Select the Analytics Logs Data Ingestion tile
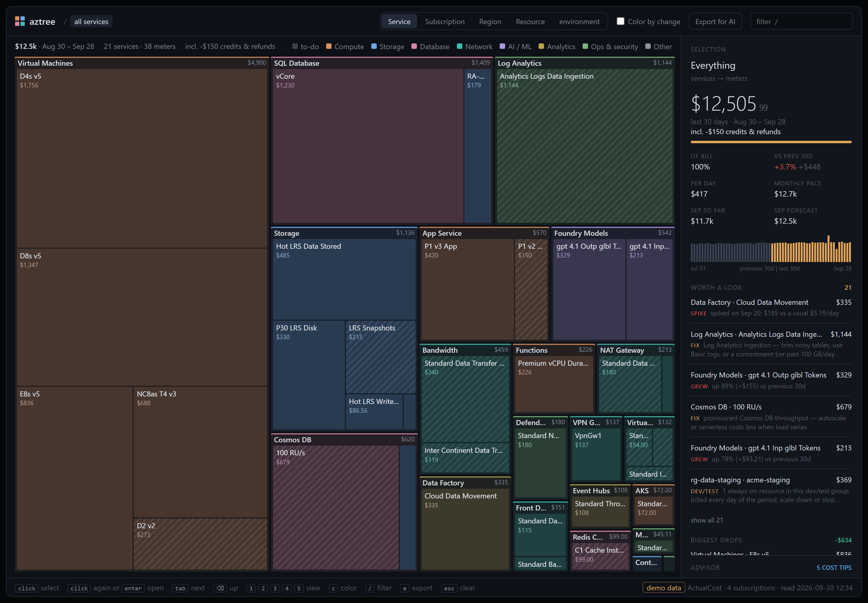The image size is (868, 603). coord(584,146)
